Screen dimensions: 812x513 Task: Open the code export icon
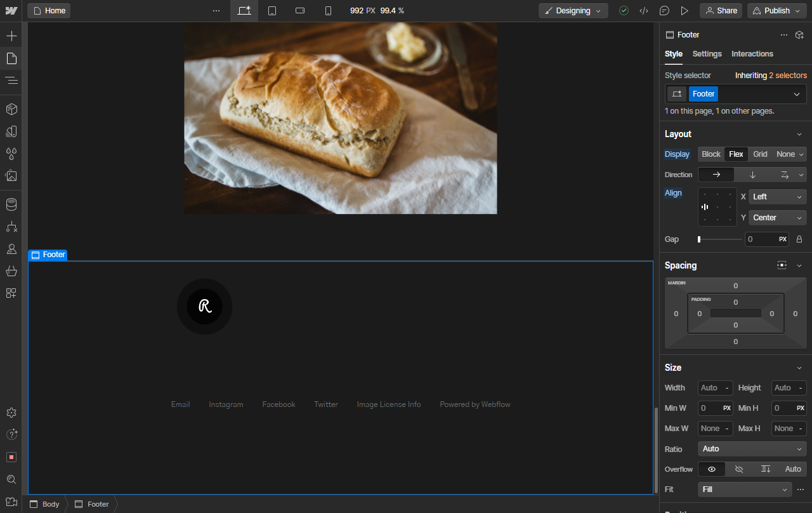(644, 11)
